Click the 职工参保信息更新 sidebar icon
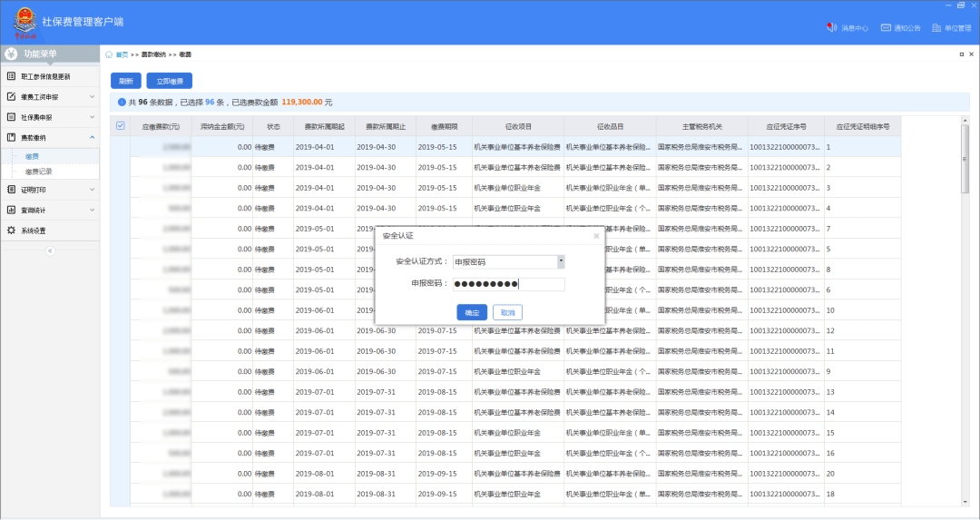The image size is (980, 520). 12,76
